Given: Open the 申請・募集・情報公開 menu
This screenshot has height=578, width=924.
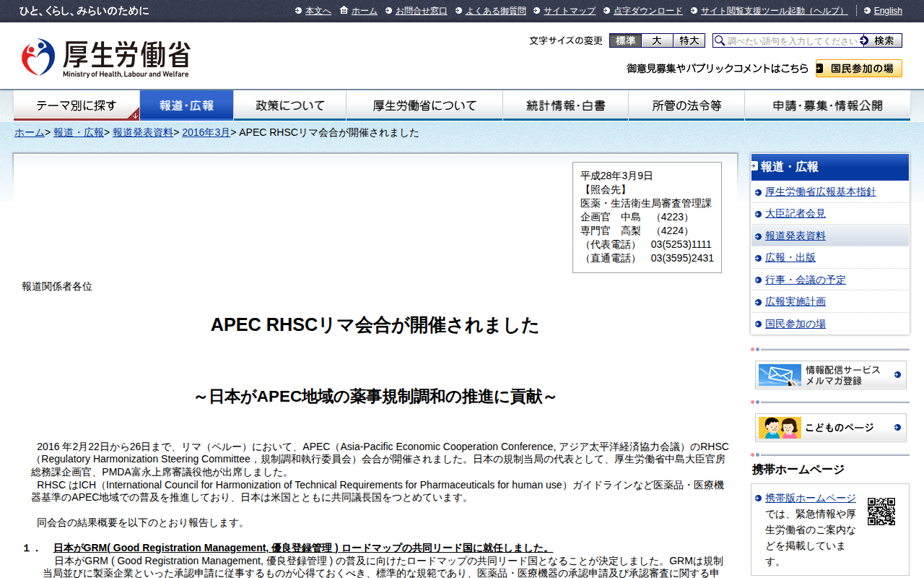Looking at the screenshot, I should [827, 105].
